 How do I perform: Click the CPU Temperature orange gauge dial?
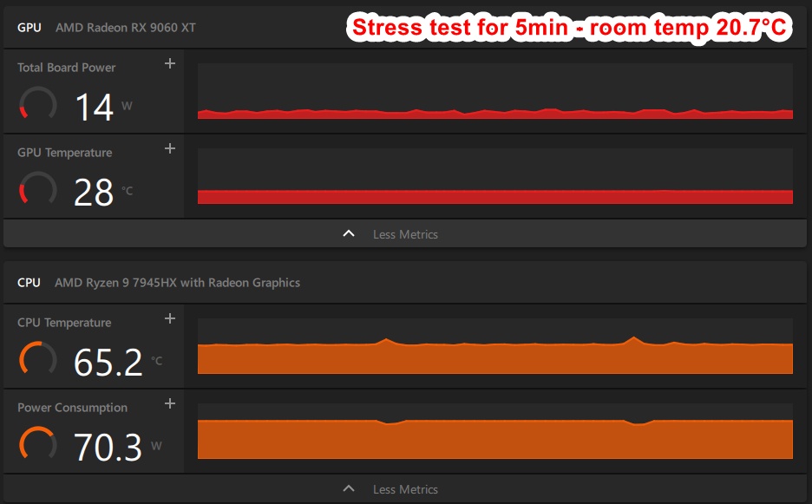(x=38, y=359)
